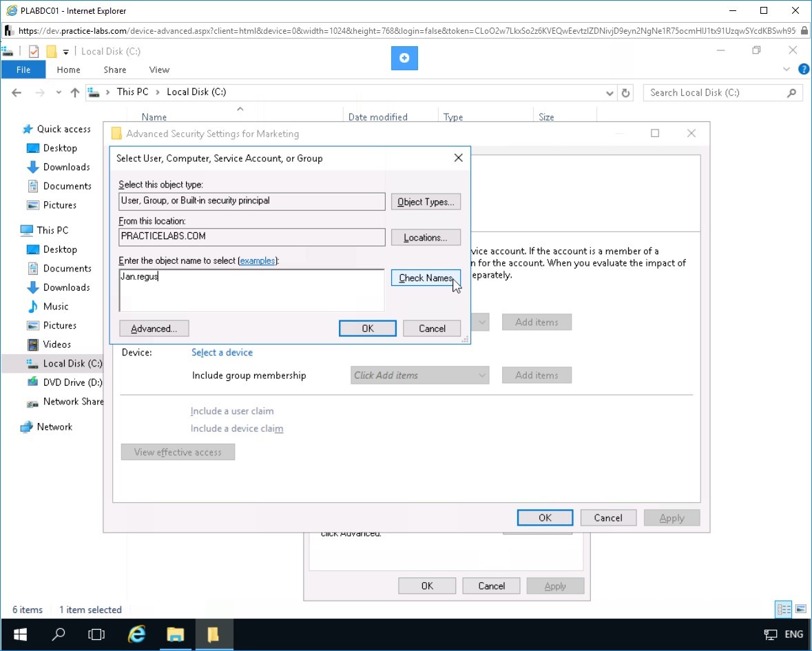Select Videos in navigation pane
812x651 pixels.
coord(57,344)
